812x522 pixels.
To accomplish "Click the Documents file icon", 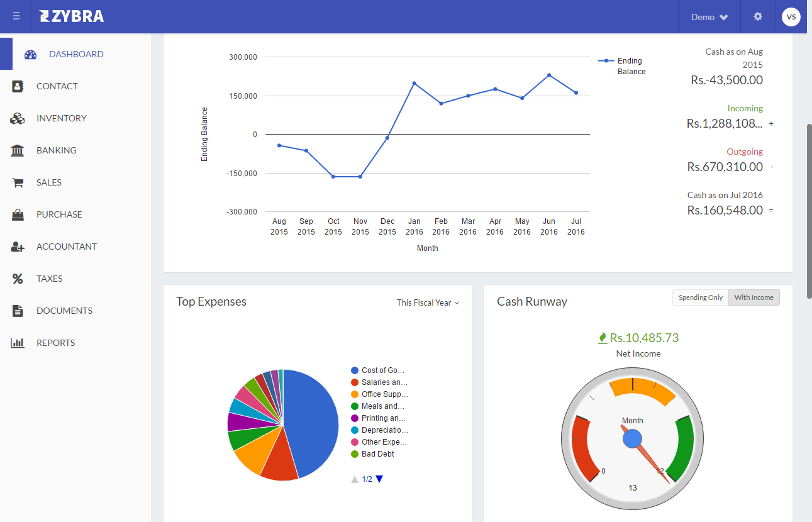I will coord(18,311).
